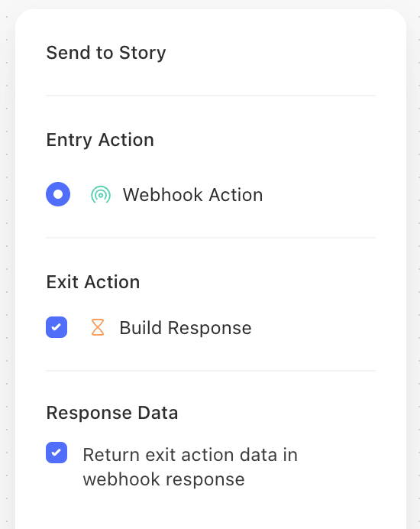Click divider between Entry and Exit Action

coord(211,238)
